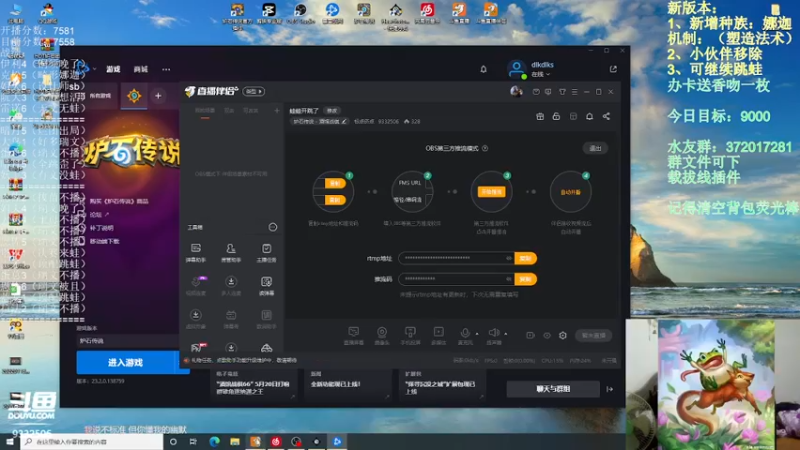The image size is (800, 450).
Task: Select the Hearthstone game icon tab
Action: [134, 95]
